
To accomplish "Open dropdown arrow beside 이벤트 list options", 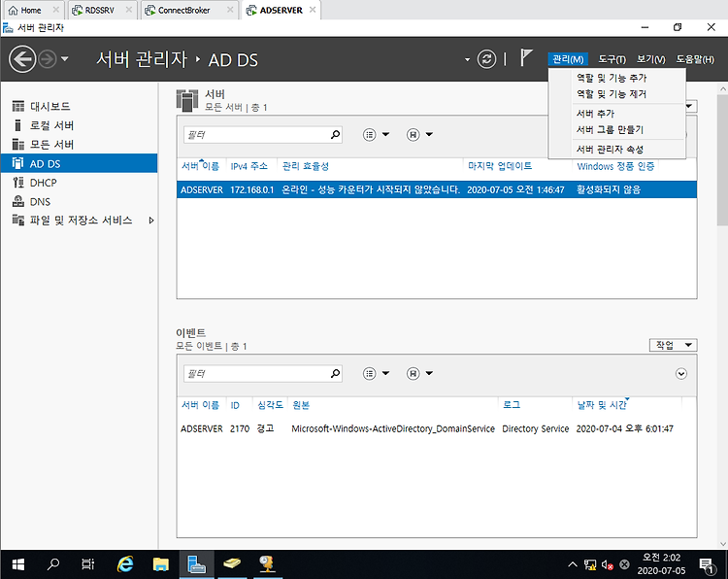I will coord(385,374).
